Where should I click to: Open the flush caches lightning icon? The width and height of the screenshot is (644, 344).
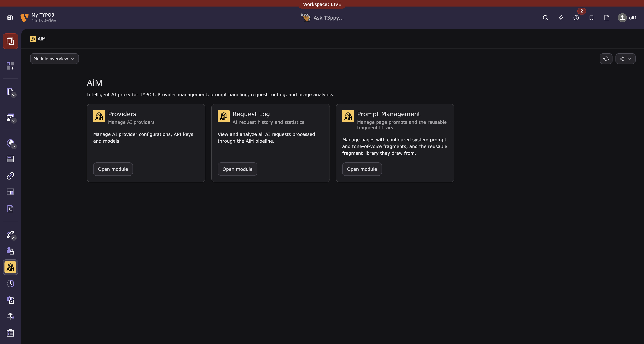click(x=561, y=18)
